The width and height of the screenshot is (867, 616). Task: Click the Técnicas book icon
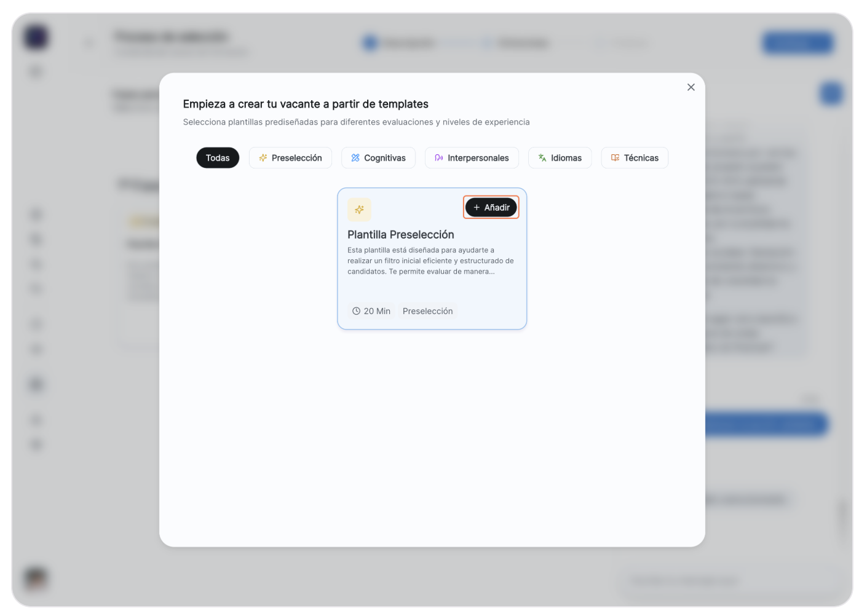[x=615, y=158]
